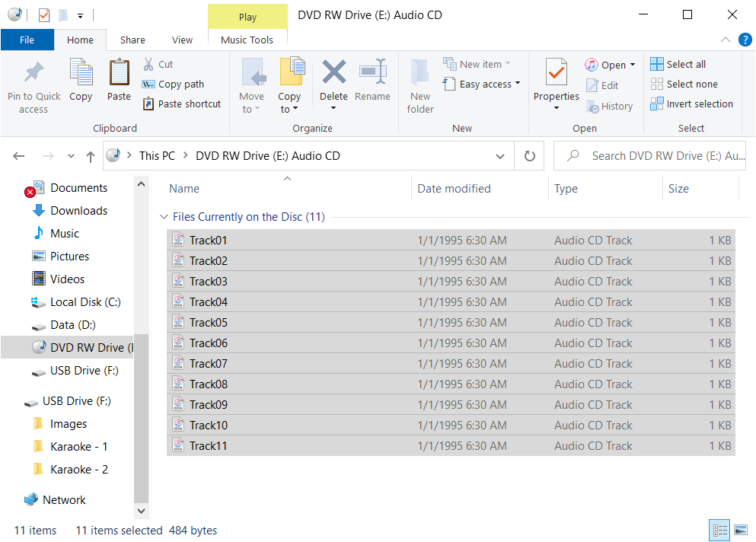The width and height of the screenshot is (756, 542).
Task: Switch to the View ribbon tab
Action: 182,40
